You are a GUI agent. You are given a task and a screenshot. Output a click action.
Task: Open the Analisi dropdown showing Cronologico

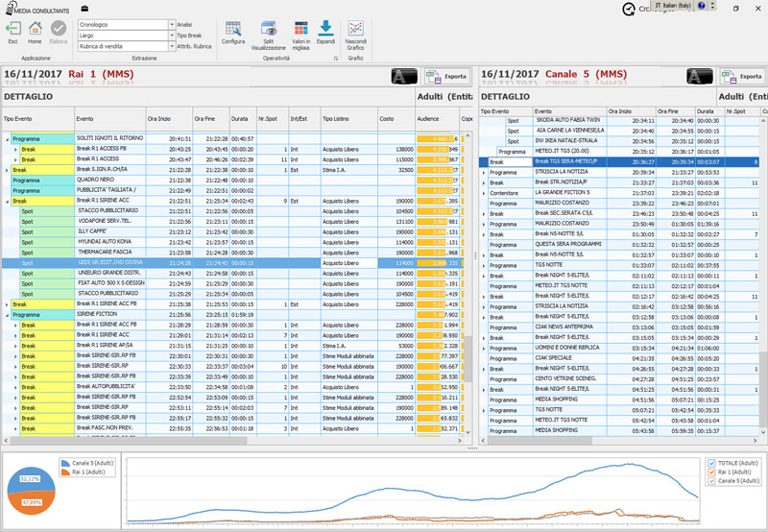tap(171, 22)
